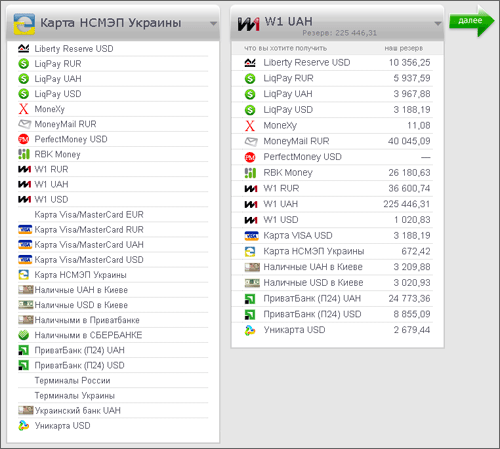This screenshot has height=449, width=500.
Task: Click the MoneyMail RUR envelope icon in left list
Action: [x=24, y=124]
